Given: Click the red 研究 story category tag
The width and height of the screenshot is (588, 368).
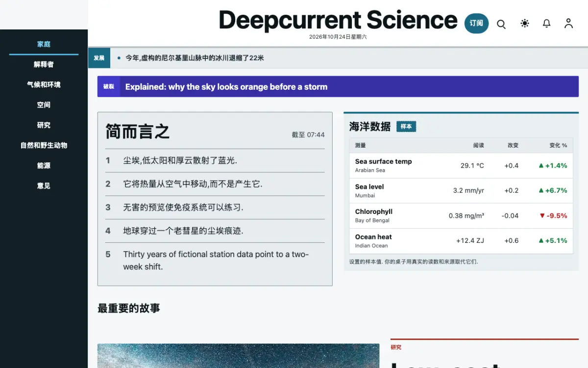Looking at the screenshot, I should point(396,347).
